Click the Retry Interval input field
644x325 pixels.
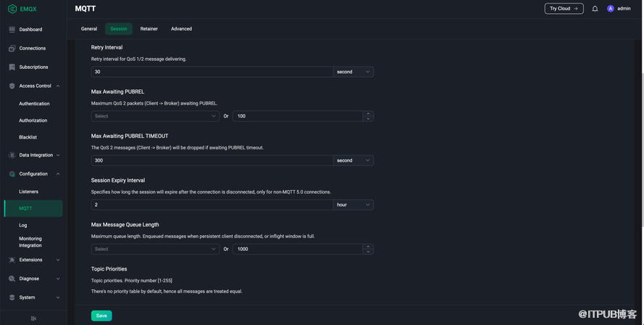212,72
